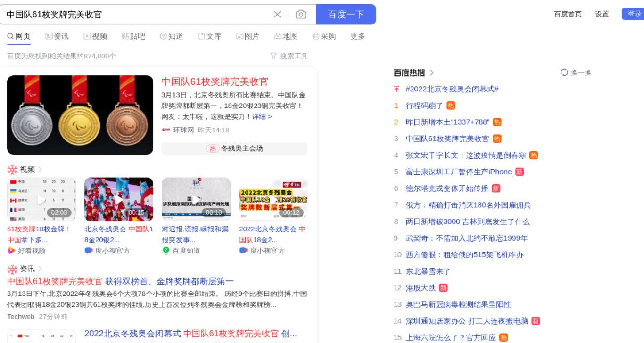Open hot search 港股大跌
The width and height of the screenshot is (644, 343).
pos(421,288)
